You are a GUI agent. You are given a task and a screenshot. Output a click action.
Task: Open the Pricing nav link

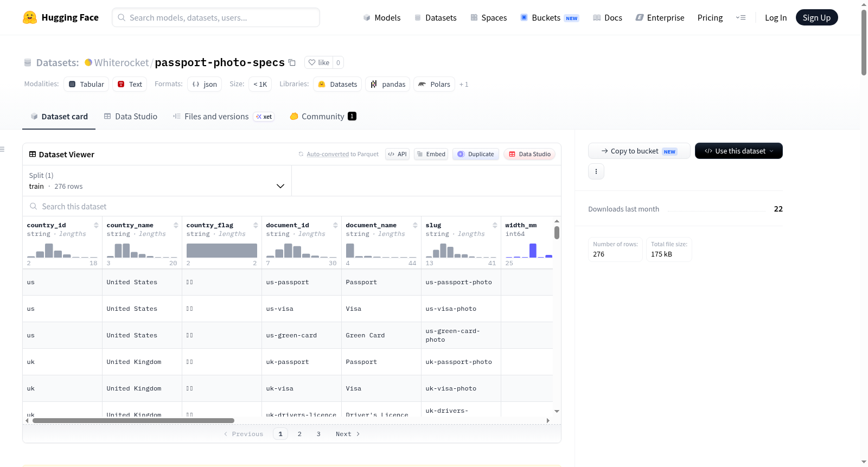(710, 17)
